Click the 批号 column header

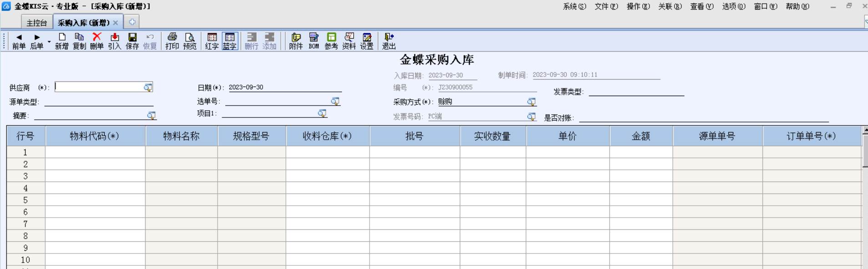(x=415, y=136)
